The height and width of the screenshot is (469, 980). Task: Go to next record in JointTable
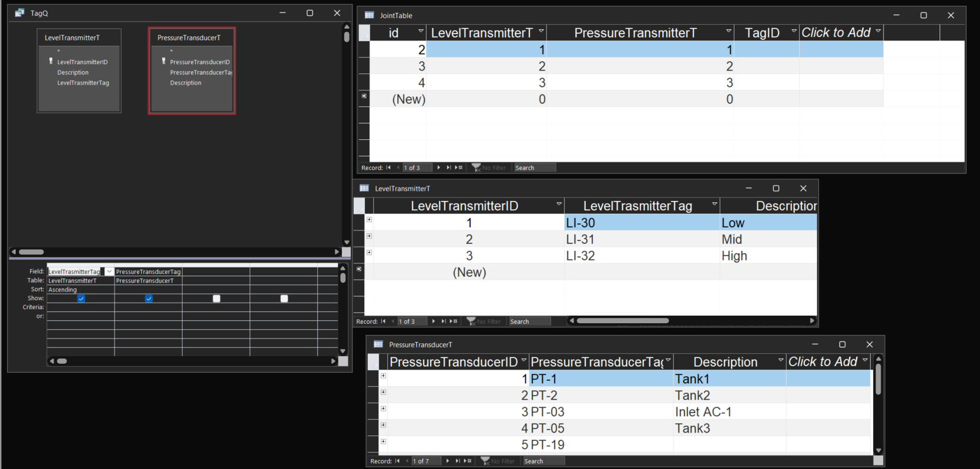(438, 168)
